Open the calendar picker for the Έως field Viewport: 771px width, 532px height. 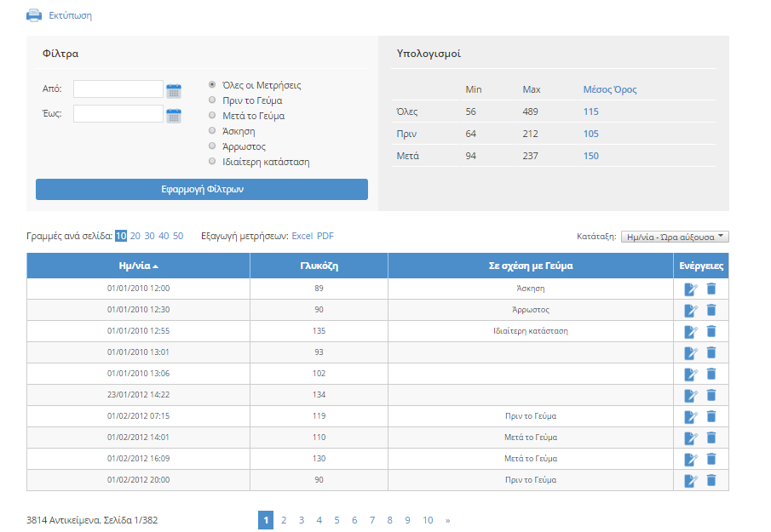174,115
